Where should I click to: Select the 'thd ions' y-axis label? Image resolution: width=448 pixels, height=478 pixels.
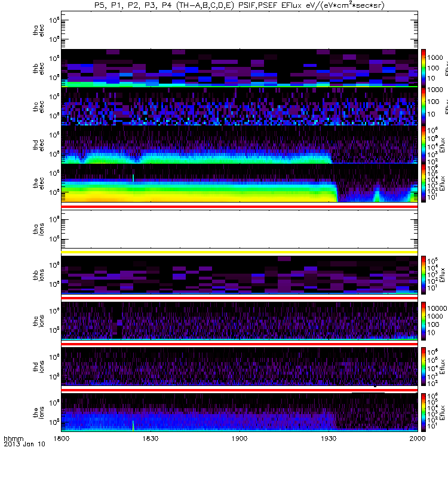39,366
